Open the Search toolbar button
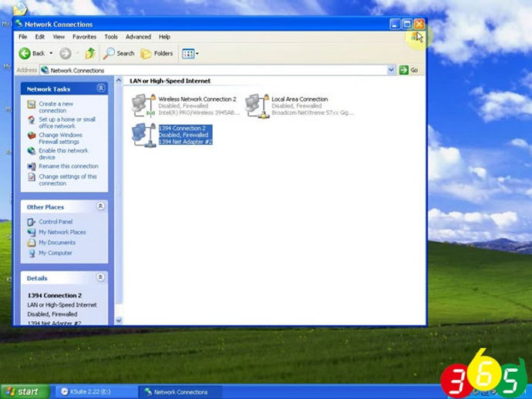This screenshot has height=399, width=532. coord(119,53)
